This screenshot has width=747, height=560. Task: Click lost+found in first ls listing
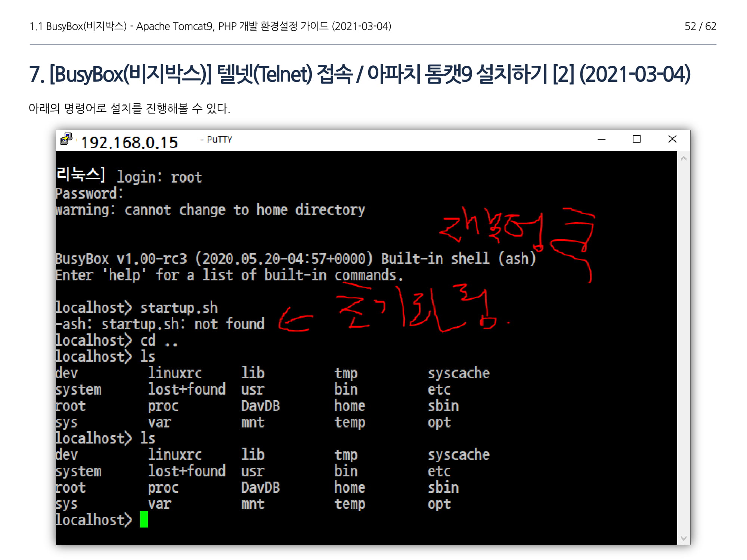pos(187,389)
